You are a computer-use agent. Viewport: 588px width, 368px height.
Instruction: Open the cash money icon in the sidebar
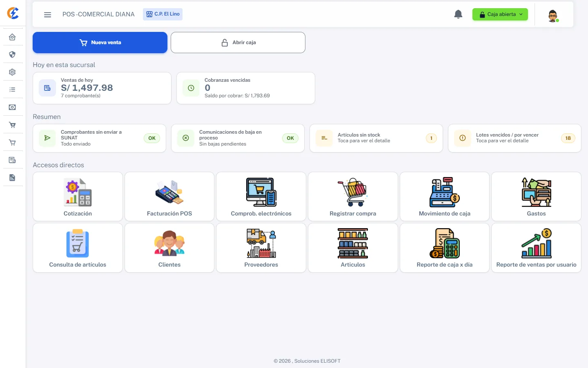pyautogui.click(x=12, y=107)
